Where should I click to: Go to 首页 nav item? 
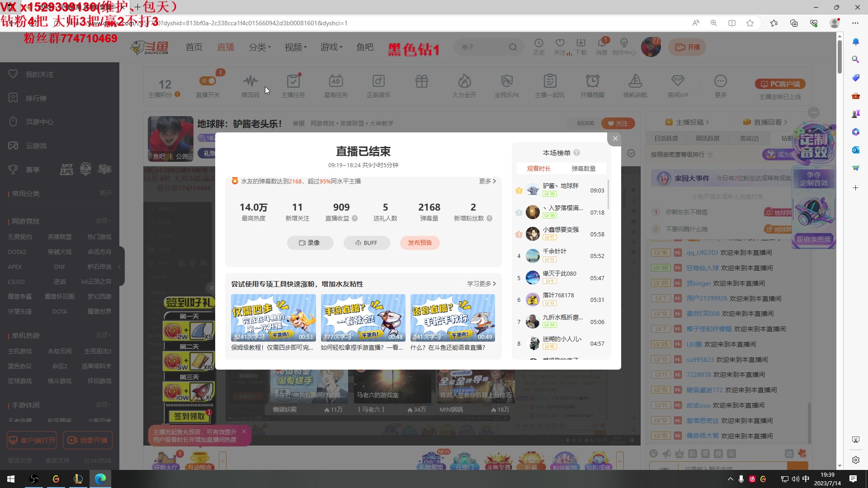click(194, 47)
